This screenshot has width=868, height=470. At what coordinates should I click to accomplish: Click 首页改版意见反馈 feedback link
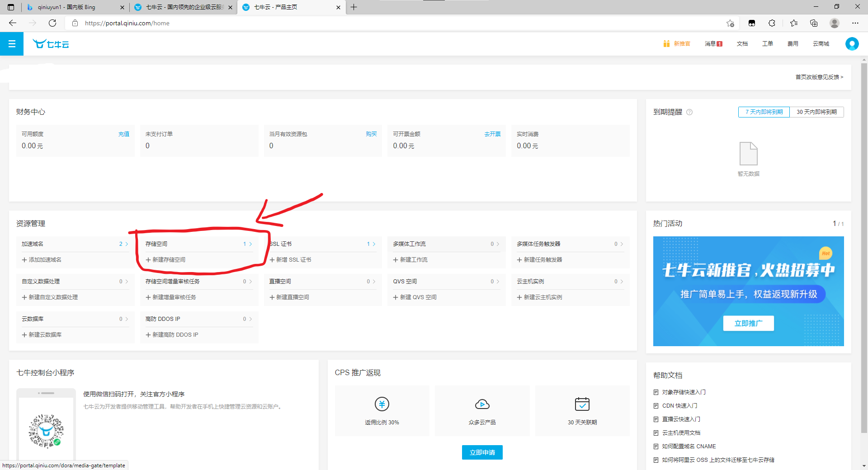coord(819,77)
